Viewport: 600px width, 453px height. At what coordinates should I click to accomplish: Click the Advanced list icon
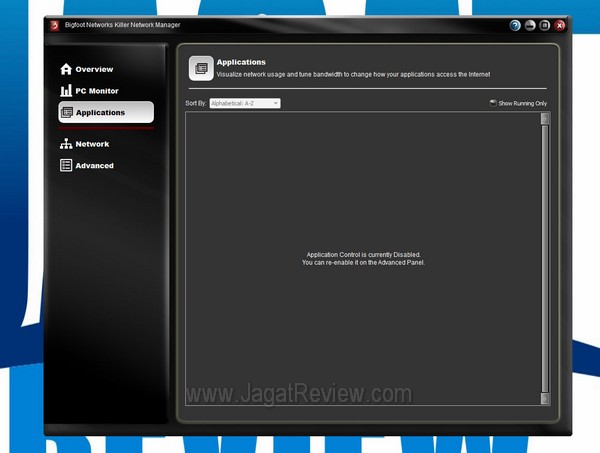[x=66, y=165]
